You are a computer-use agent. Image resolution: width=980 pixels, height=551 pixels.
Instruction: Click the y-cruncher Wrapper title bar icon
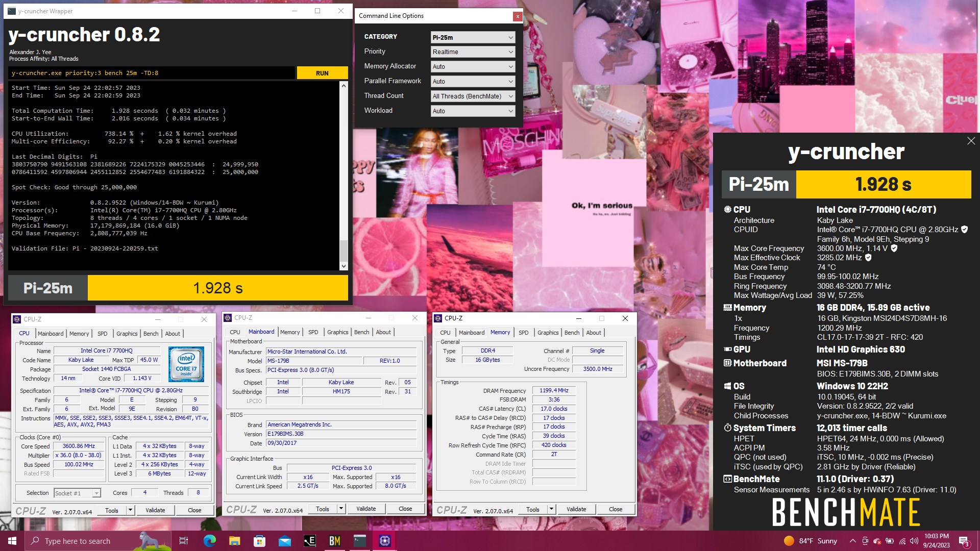[11, 11]
